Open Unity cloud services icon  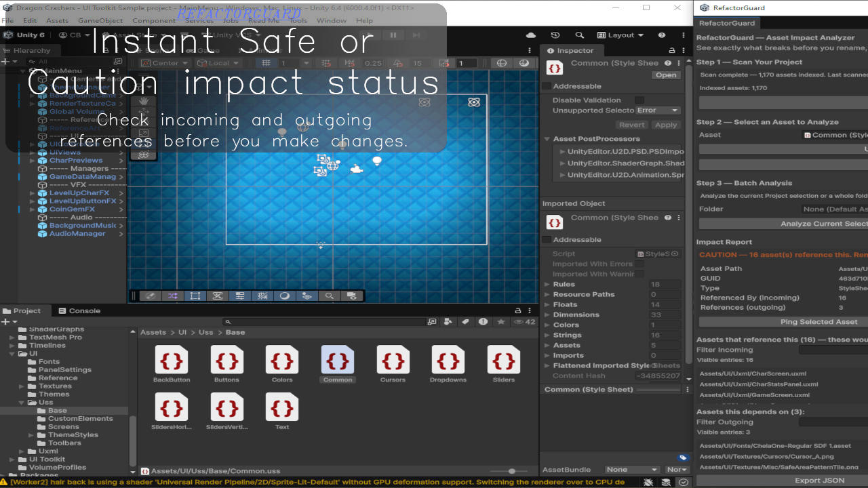pyautogui.click(x=531, y=35)
